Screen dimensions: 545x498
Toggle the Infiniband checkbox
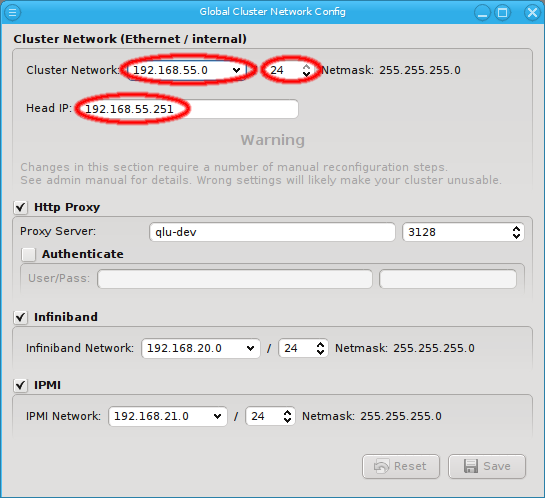click(21, 317)
